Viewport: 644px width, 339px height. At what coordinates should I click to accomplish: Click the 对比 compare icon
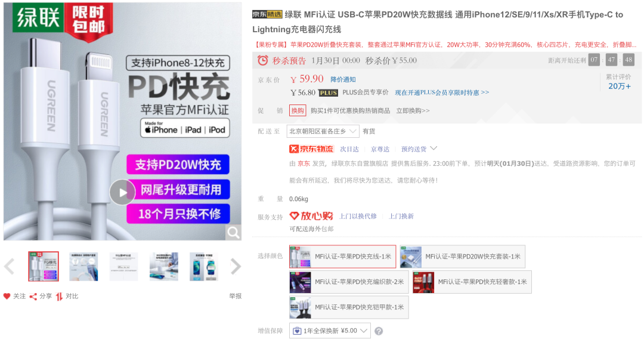click(59, 296)
